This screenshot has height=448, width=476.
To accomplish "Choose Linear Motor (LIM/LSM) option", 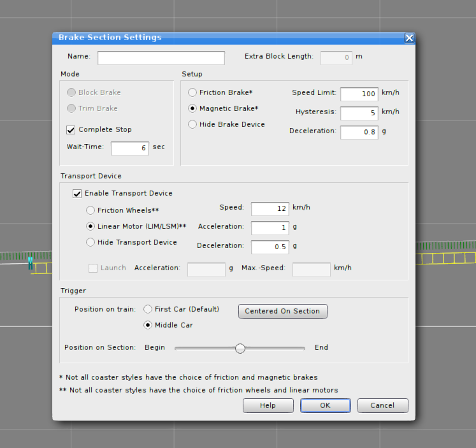I will click(x=90, y=226).
